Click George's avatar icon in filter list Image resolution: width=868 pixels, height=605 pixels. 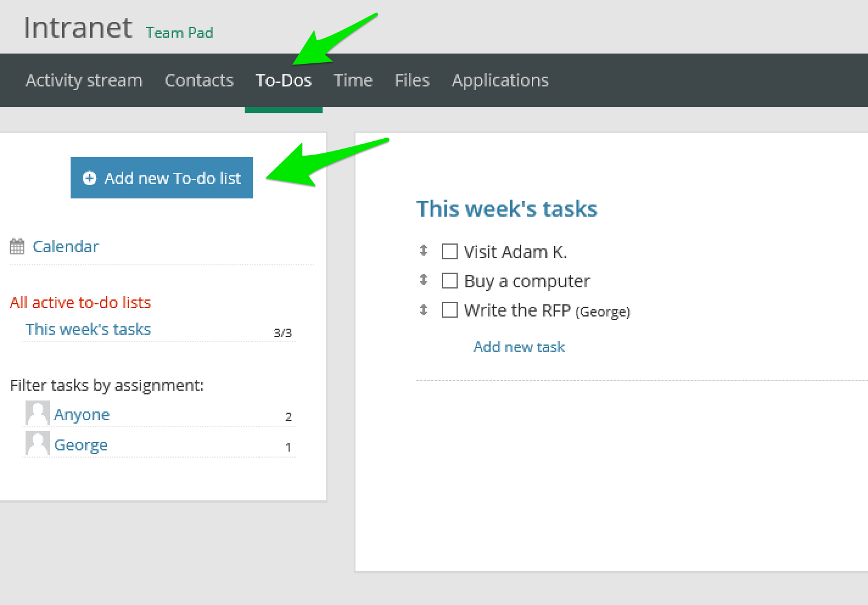(37, 444)
